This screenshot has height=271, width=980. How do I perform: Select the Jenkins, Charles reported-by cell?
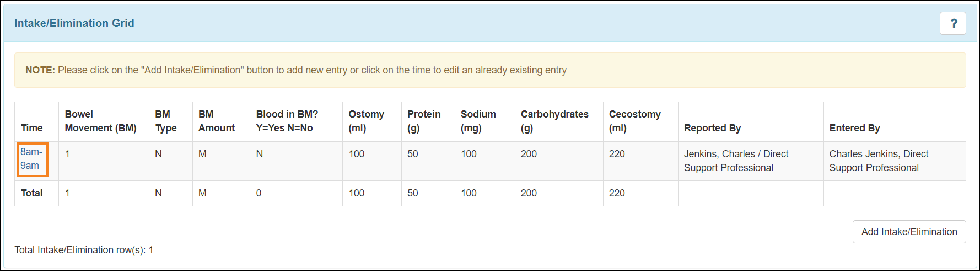coord(736,161)
